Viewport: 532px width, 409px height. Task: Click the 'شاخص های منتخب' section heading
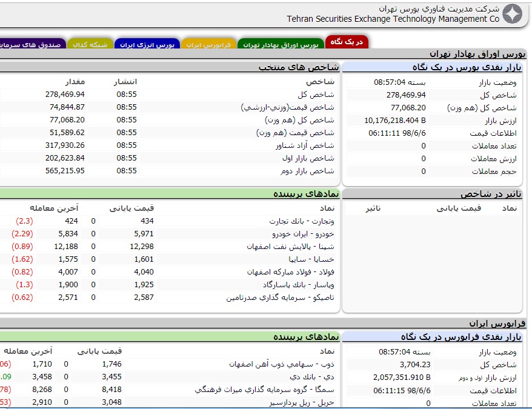299,67
